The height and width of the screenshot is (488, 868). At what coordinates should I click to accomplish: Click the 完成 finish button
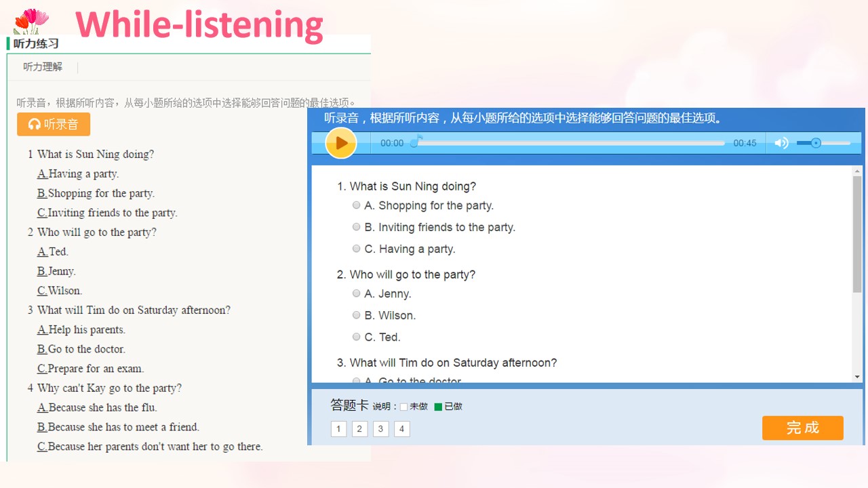tap(803, 428)
